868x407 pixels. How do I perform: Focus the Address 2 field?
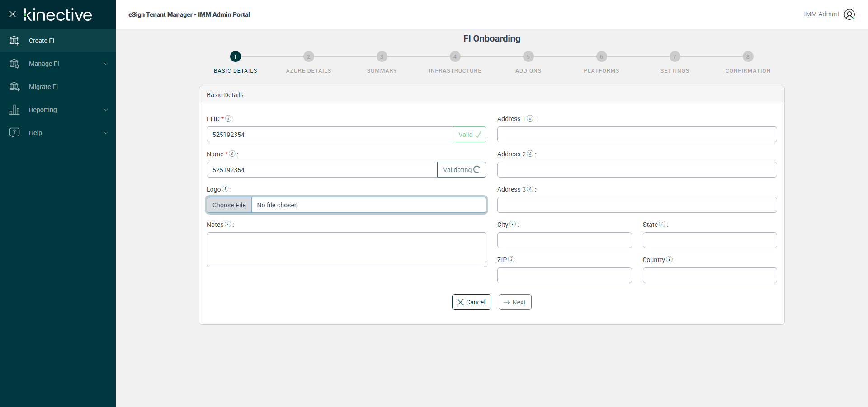(637, 170)
